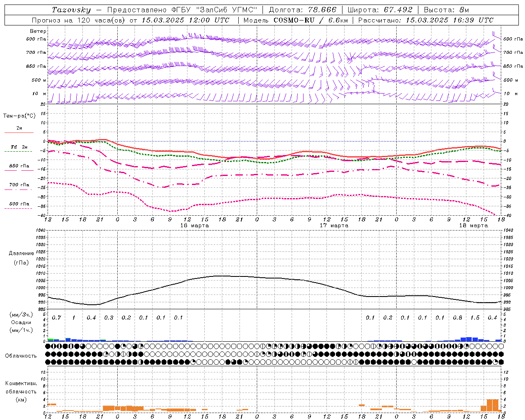
Task: Select the text Предоставлено ФГБУ "ЗапСиб УГМС"
Action: [x=182, y=10]
